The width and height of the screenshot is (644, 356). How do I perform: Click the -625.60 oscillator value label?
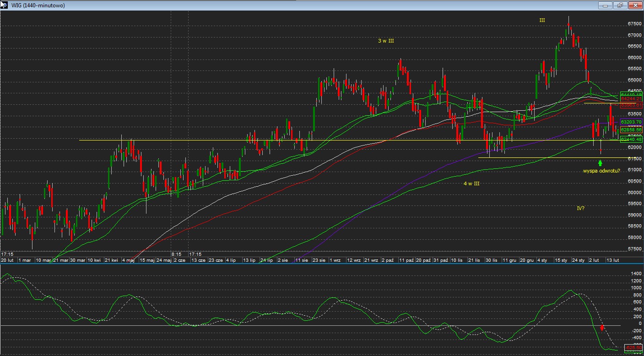point(633,348)
